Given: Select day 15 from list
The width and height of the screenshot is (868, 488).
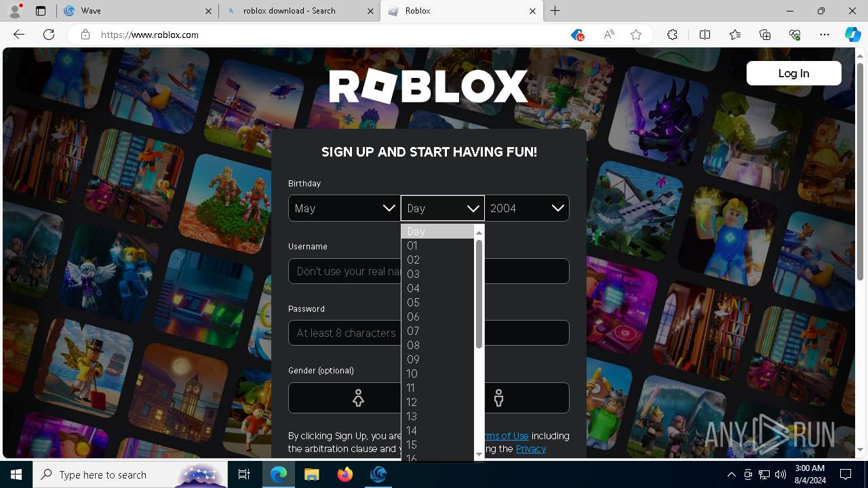Looking at the screenshot, I should click(437, 445).
